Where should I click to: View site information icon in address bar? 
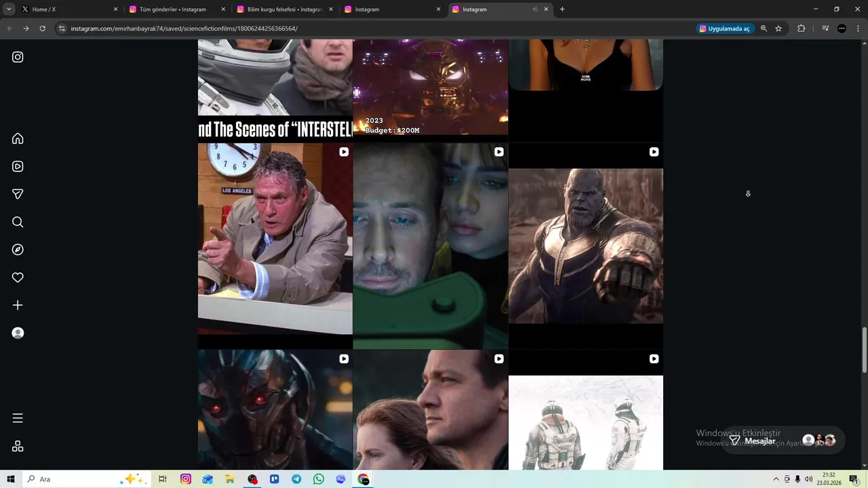62,28
